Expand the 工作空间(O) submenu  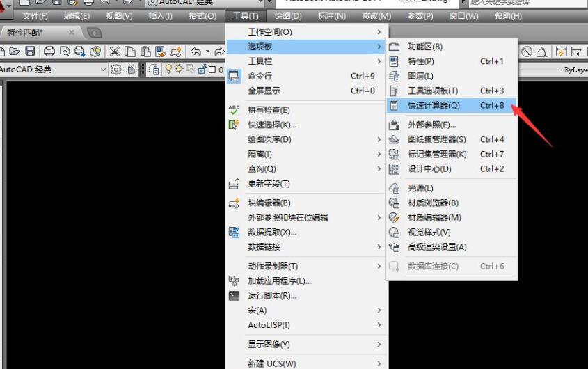(x=307, y=32)
